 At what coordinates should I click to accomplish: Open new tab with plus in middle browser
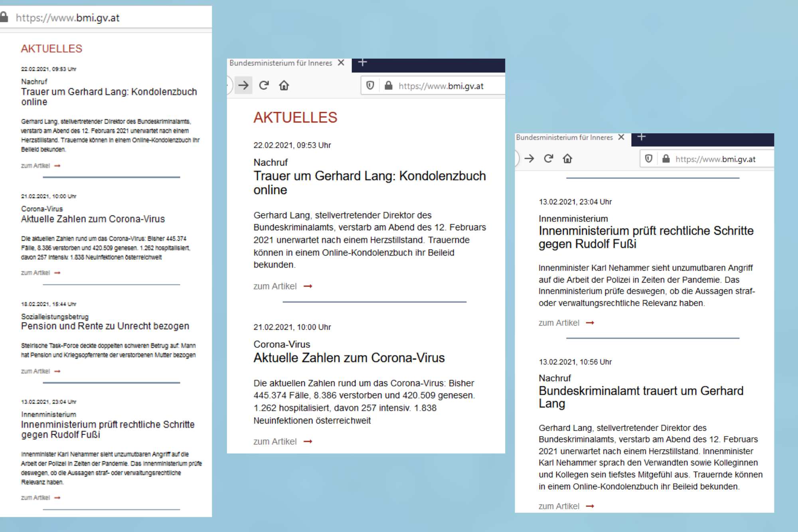point(362,63)
